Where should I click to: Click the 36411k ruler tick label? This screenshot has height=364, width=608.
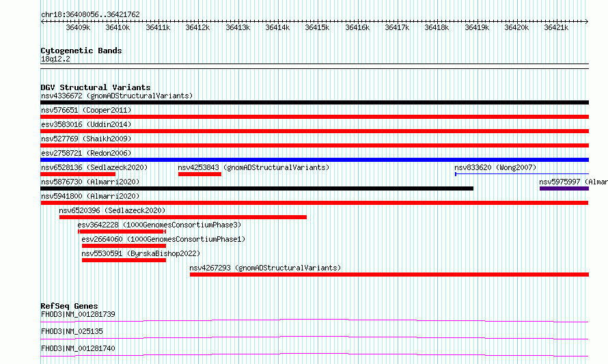click(158, 27)
